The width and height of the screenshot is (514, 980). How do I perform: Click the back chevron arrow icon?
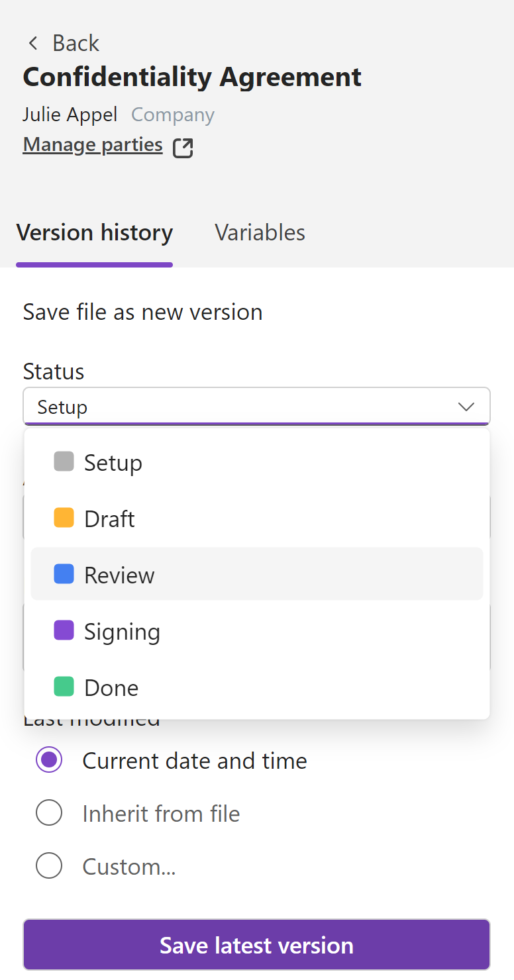(x=32, y=44)
